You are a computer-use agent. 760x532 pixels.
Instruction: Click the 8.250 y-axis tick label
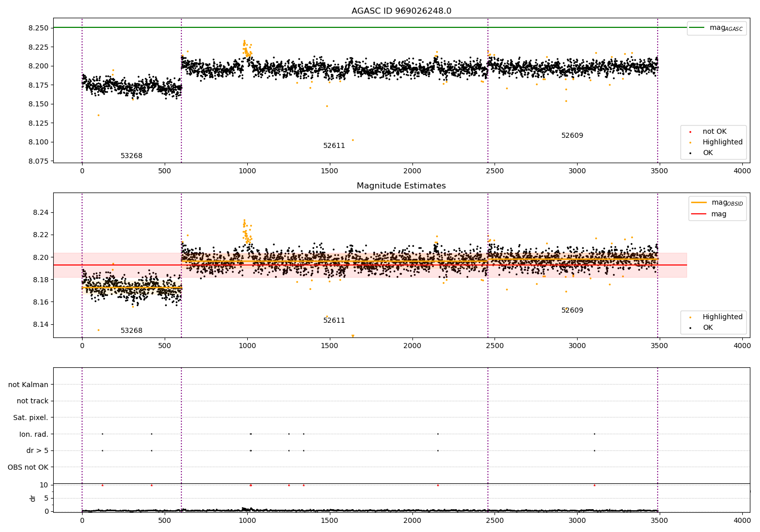[x=39, y=28]
